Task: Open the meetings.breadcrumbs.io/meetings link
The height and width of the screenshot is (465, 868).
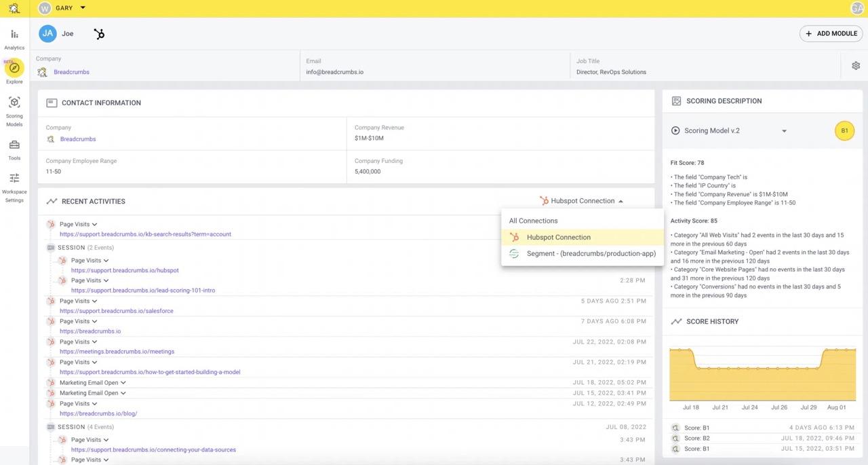Action: click(117, 352)
